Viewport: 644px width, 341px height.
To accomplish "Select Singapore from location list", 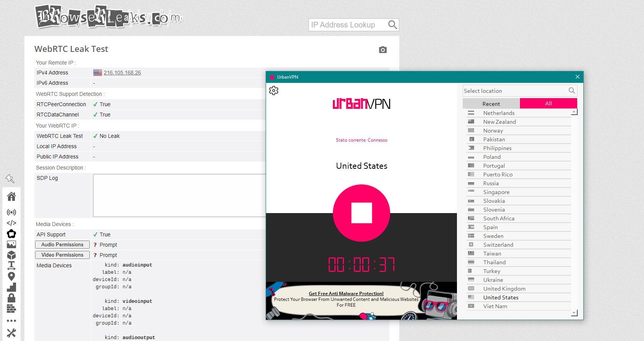I will tap(519, 192).
